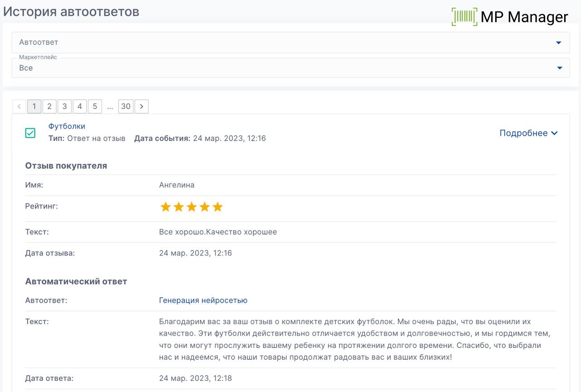Open the Маркетплейс dropdown arrow

point(559,68)
